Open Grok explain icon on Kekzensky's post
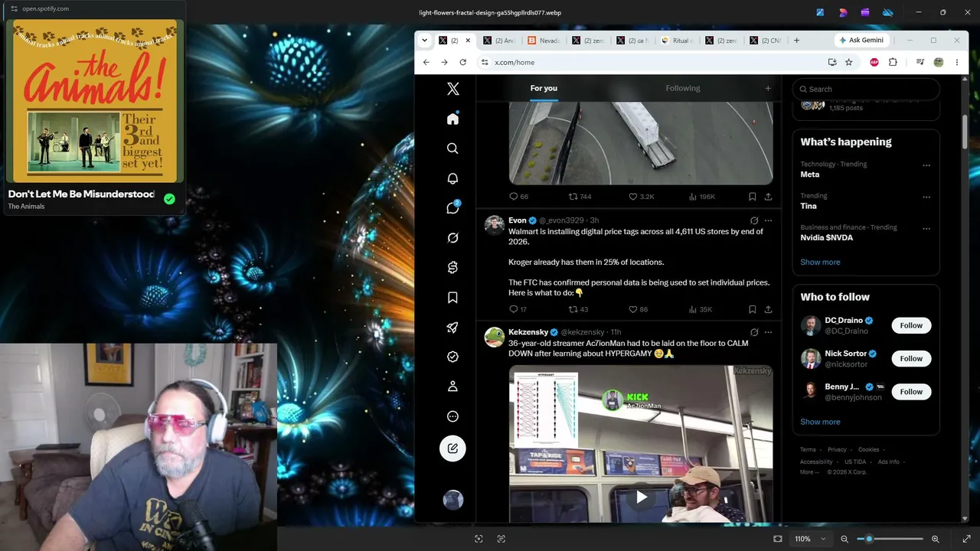Screen dimensions: 980x551 point(754,332)
